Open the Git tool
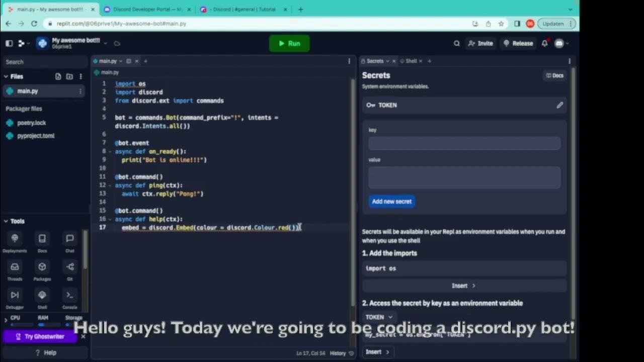The width and height of the screenshot is (644, 362). [70, 270]
